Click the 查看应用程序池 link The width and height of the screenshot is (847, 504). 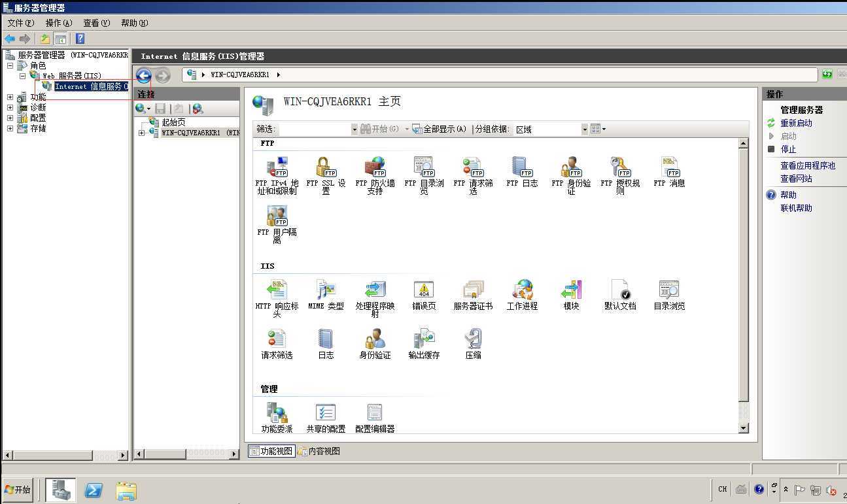pos(808,165)
